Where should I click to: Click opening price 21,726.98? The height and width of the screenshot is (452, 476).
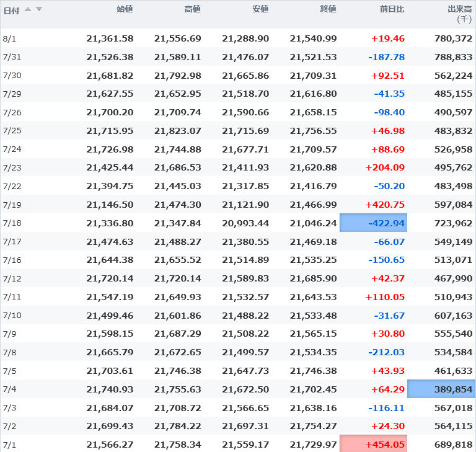[x=110, y=149]
